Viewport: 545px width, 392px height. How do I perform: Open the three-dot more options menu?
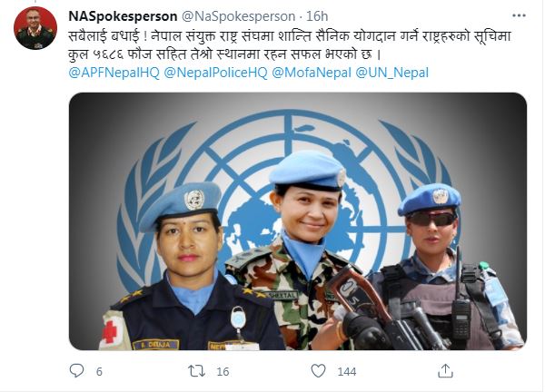(519, 15)
